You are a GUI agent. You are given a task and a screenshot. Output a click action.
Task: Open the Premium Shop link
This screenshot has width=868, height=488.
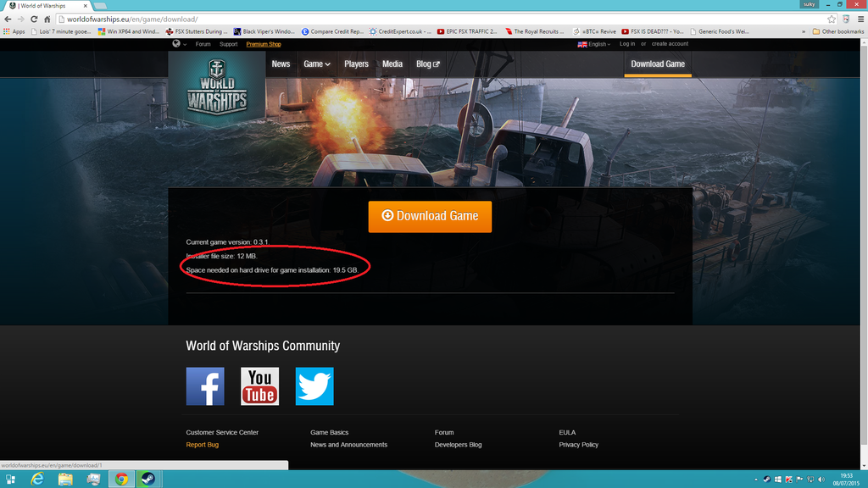pos(263,44)
